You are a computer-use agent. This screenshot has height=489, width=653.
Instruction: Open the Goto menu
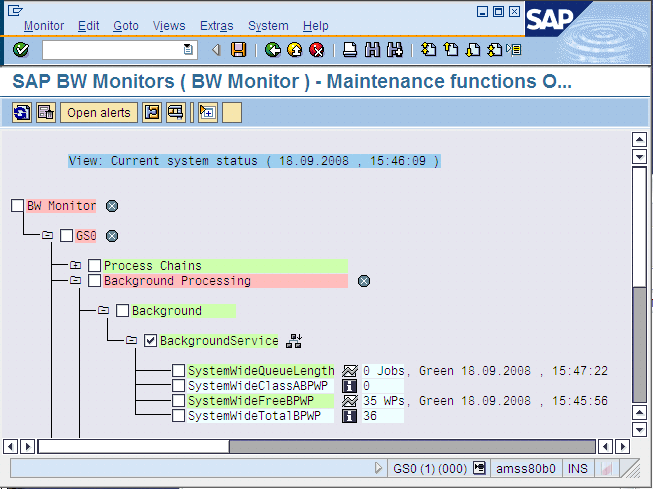click(126, 25)
